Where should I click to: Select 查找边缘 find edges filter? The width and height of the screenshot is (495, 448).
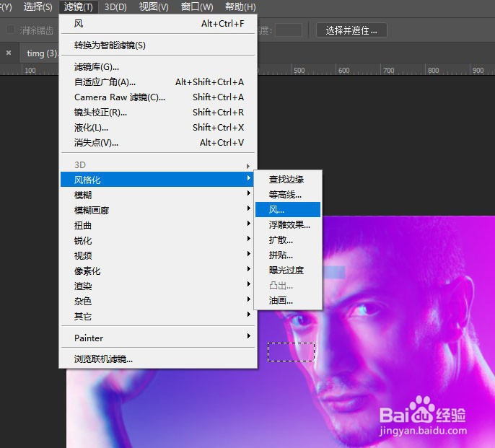click(x=288, y=180)
